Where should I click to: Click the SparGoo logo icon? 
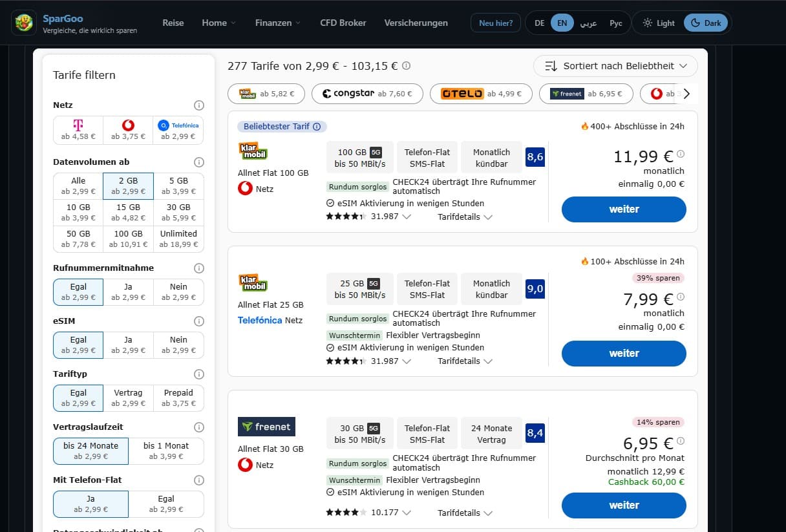tap(24, 23)
